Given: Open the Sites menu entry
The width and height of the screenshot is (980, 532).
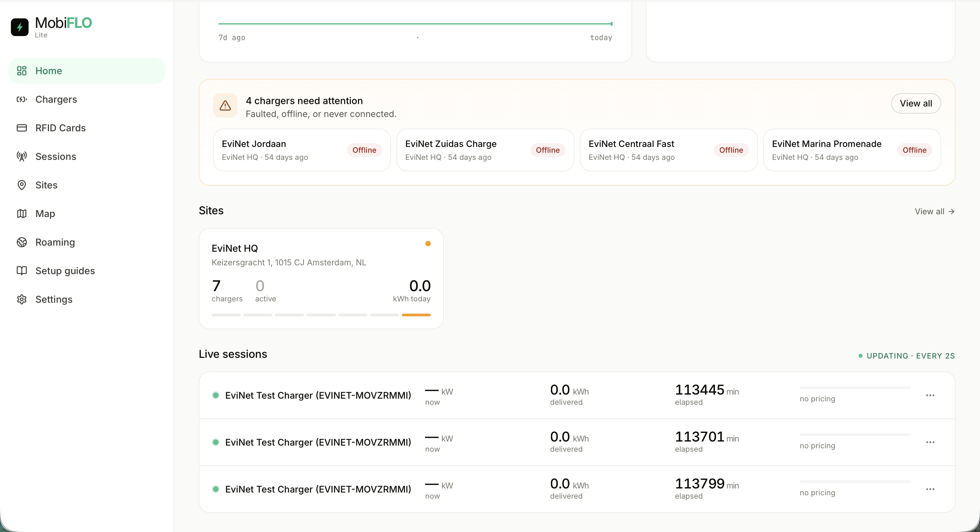Looking at the screenshot, I should pos(87,185).
